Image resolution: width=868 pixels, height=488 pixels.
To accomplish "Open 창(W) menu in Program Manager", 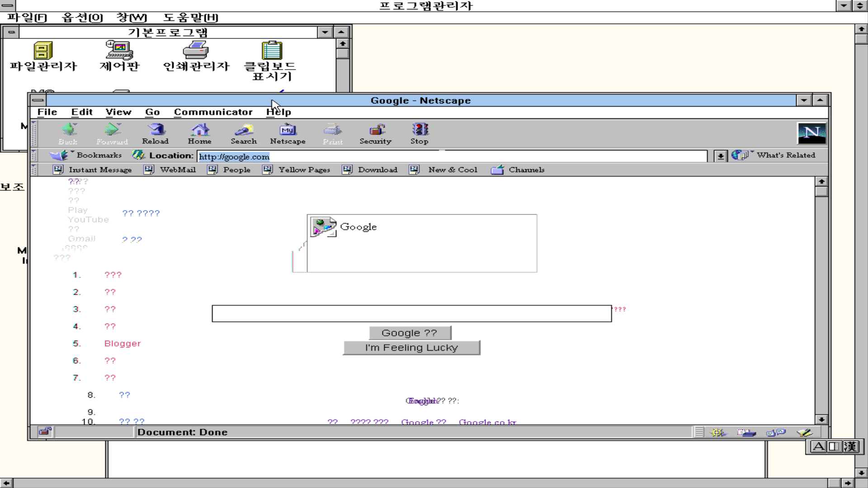I will pyautogui.click(x=132, y=18).
